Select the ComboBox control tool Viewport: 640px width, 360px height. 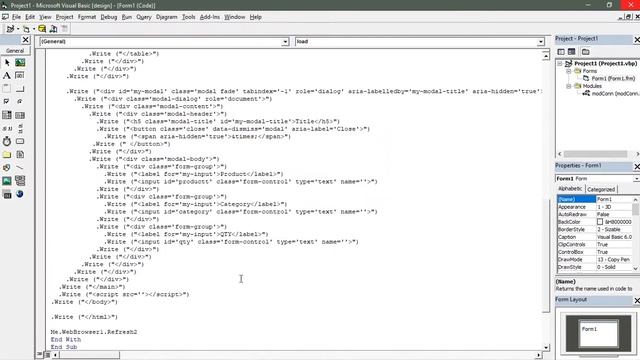point(7,115)
